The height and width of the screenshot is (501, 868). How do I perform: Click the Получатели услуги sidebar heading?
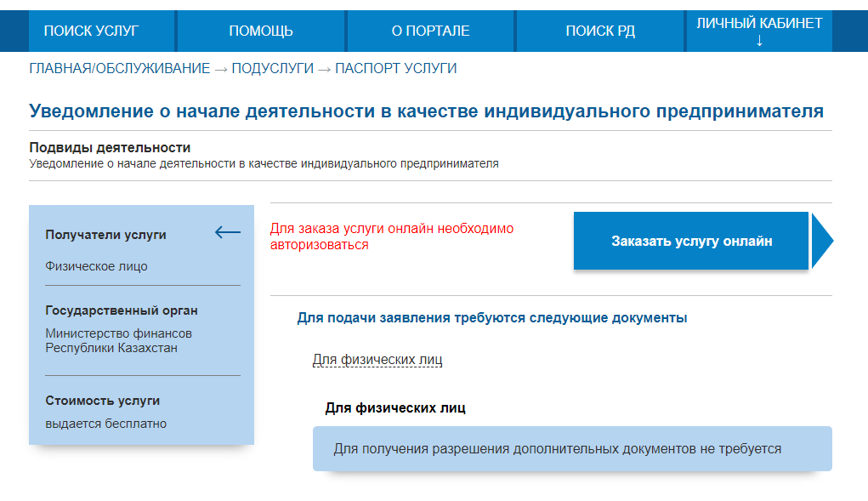(105, 235)
